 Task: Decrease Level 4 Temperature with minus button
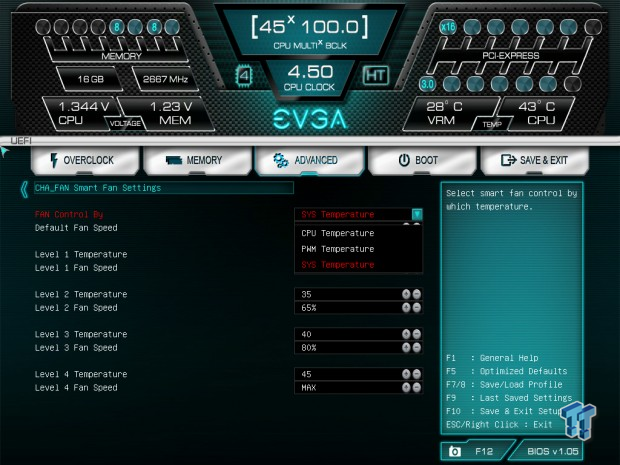pos(417,374)
